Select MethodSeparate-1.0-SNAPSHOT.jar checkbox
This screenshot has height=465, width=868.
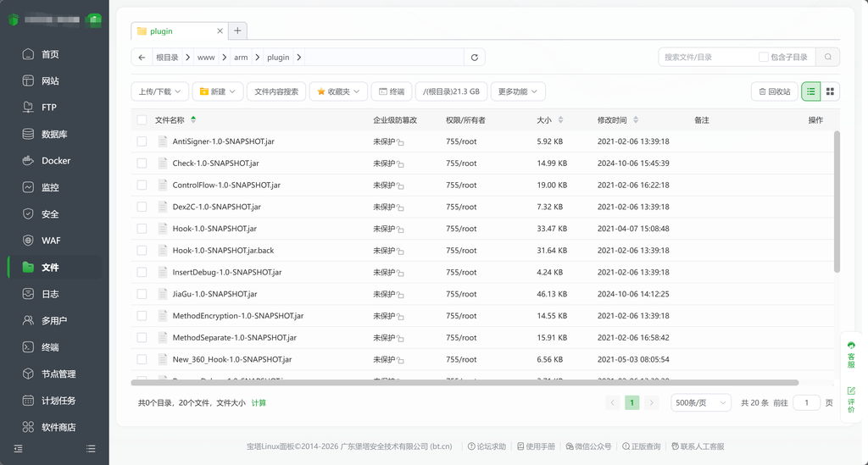(142, 338)
